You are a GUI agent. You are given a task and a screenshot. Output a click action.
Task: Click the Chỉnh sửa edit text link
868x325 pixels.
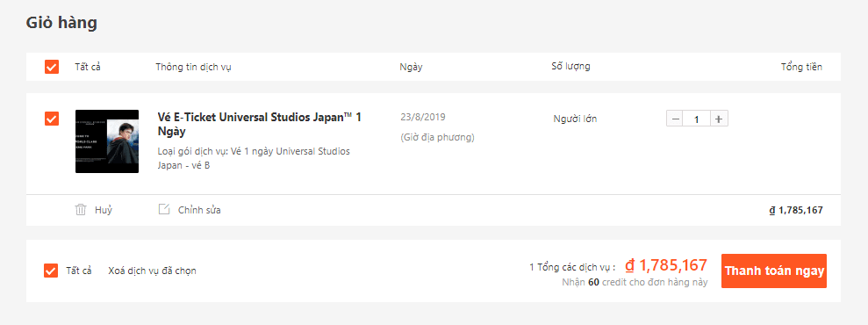[x=199, y=210]
